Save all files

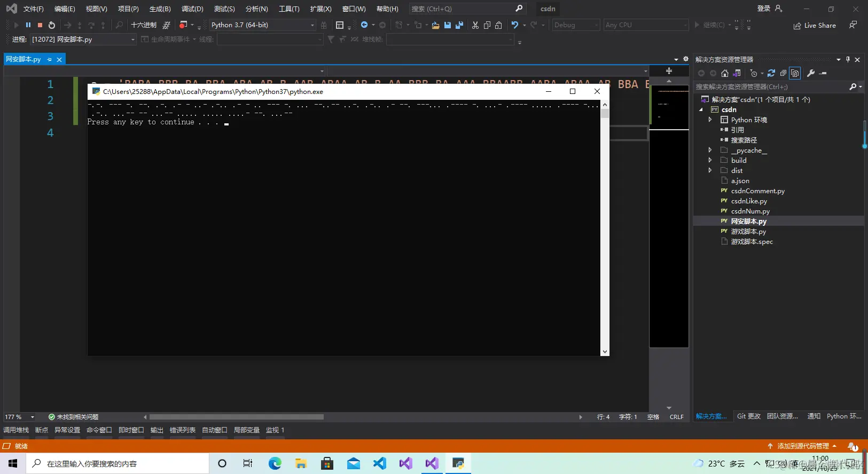point(459,25)
